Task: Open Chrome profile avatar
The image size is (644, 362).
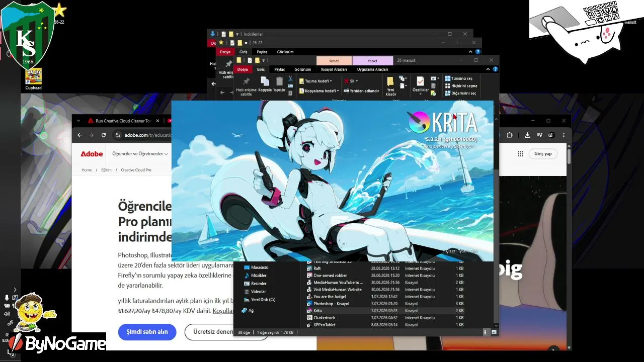Action: click(551, 135)
